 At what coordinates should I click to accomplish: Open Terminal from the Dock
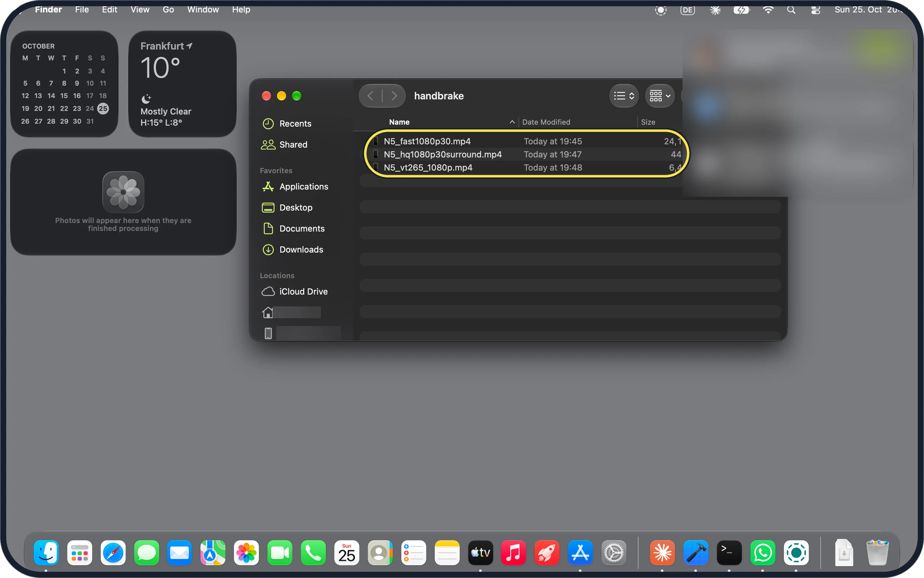729,552
